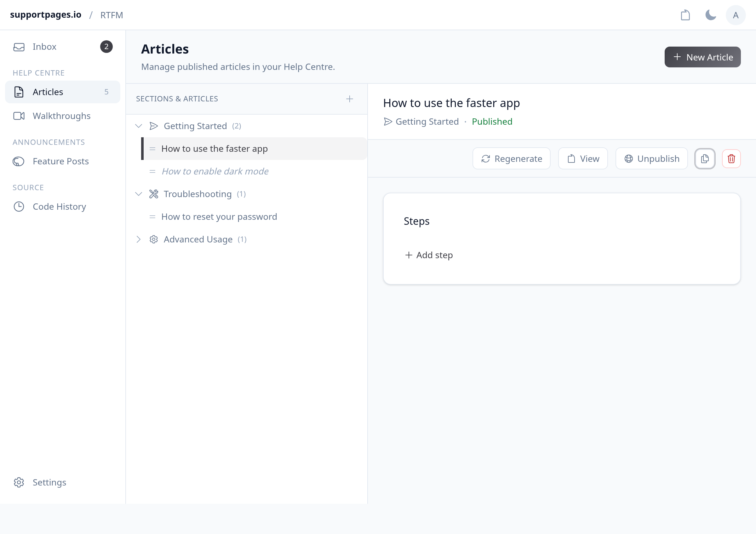This screenshot has width=756, height=534.
Task: Click the Published status text
Action: (x=492, y=122)
